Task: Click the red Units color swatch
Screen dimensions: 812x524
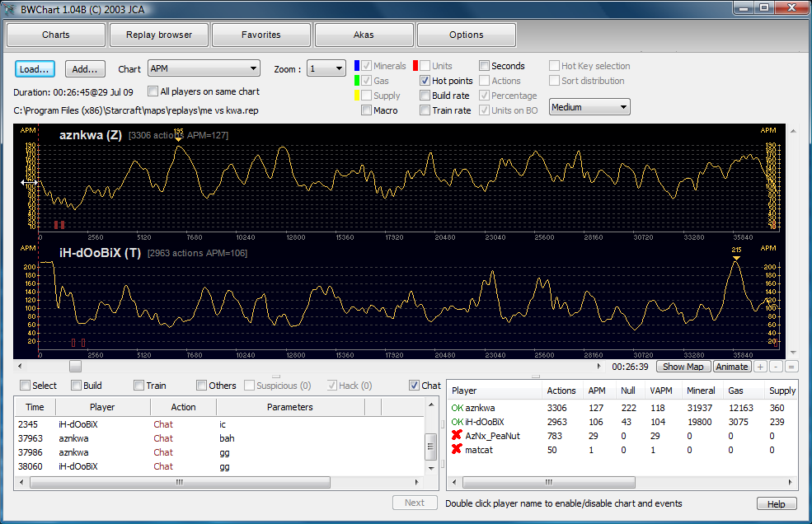Action: point(415,66)
